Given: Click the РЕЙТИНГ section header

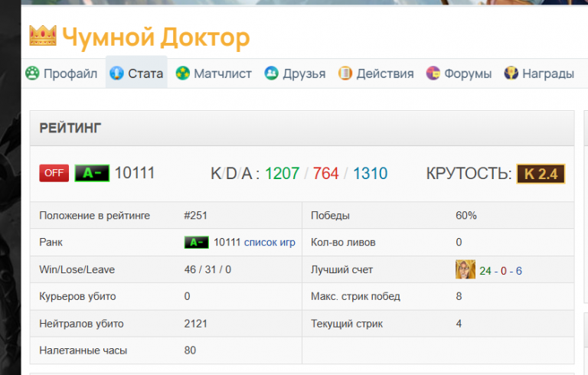Looking at the screenshot, I should click(302, 129).
